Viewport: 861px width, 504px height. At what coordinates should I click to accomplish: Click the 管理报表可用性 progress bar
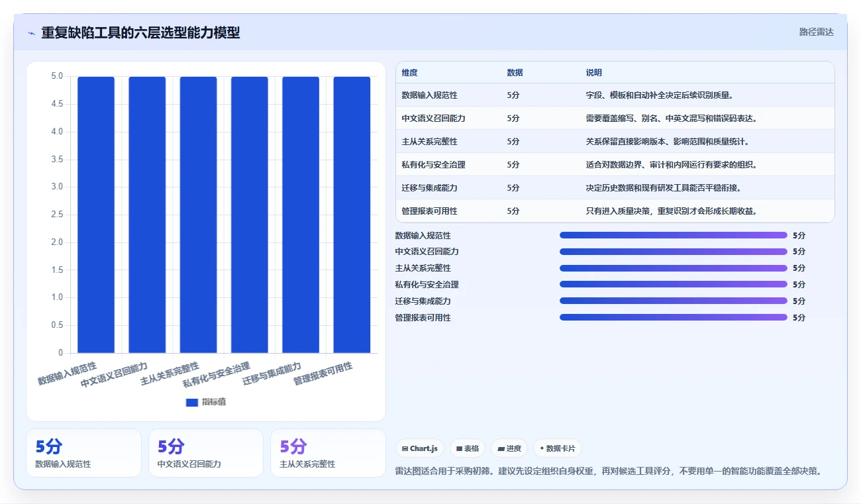click(674, 317)
